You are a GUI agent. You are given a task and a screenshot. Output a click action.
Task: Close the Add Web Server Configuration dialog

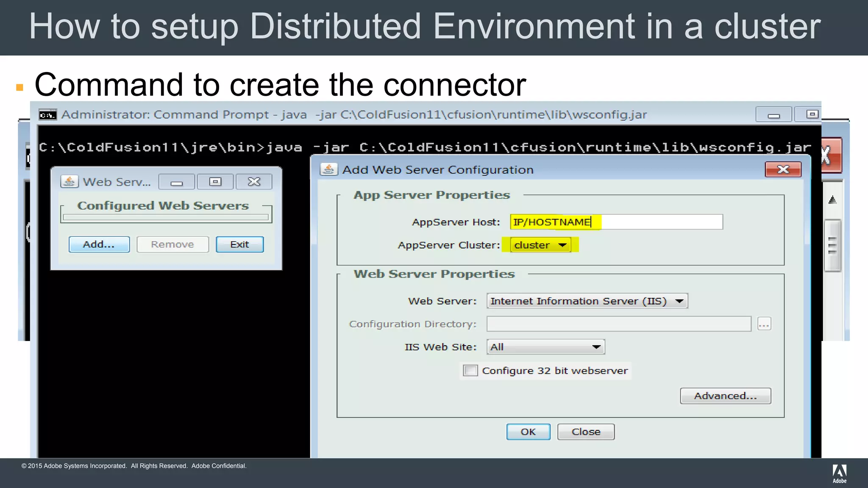(x=783, y=169)
